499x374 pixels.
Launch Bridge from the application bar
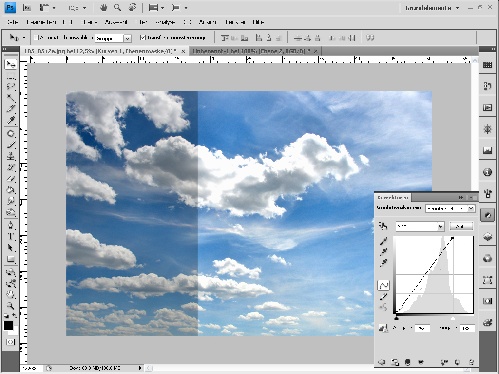point(27,8)
